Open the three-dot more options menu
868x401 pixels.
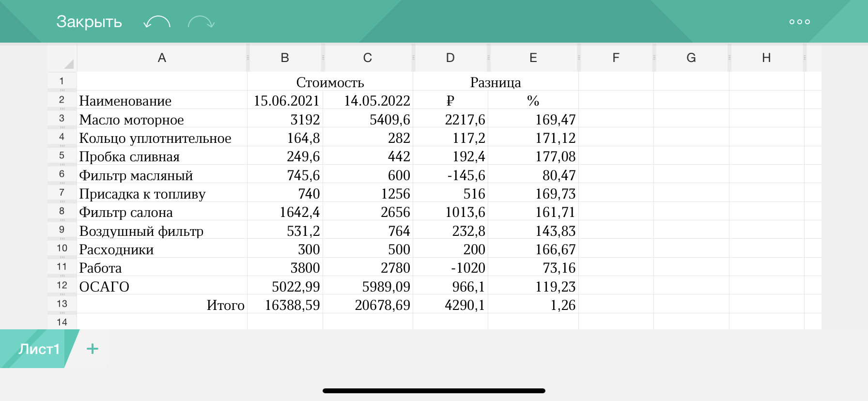[x=799, y=22]
